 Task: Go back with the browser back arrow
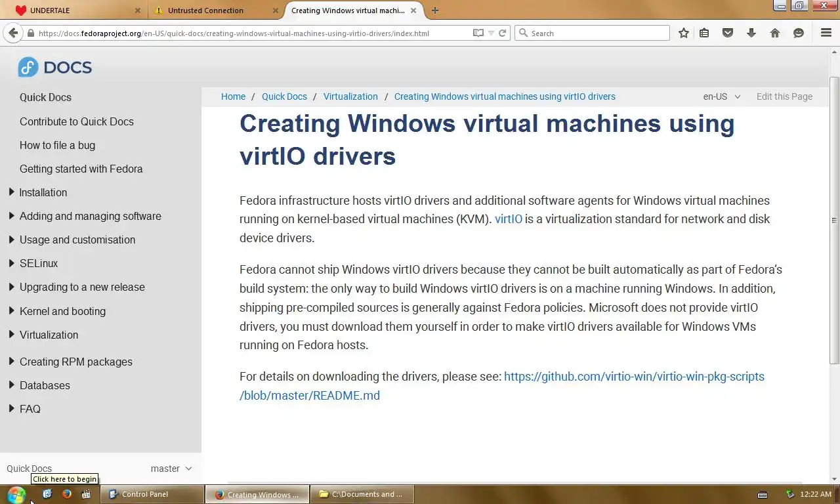13,33
